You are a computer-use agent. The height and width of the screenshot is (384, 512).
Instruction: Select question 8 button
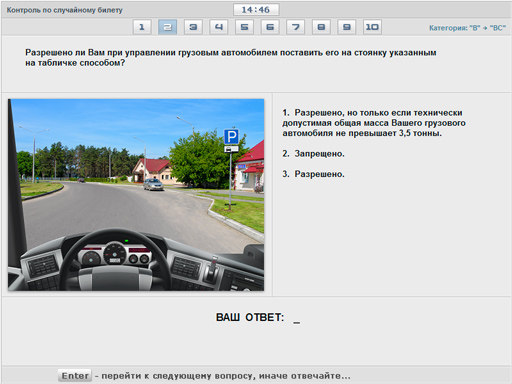pos(321,27)
